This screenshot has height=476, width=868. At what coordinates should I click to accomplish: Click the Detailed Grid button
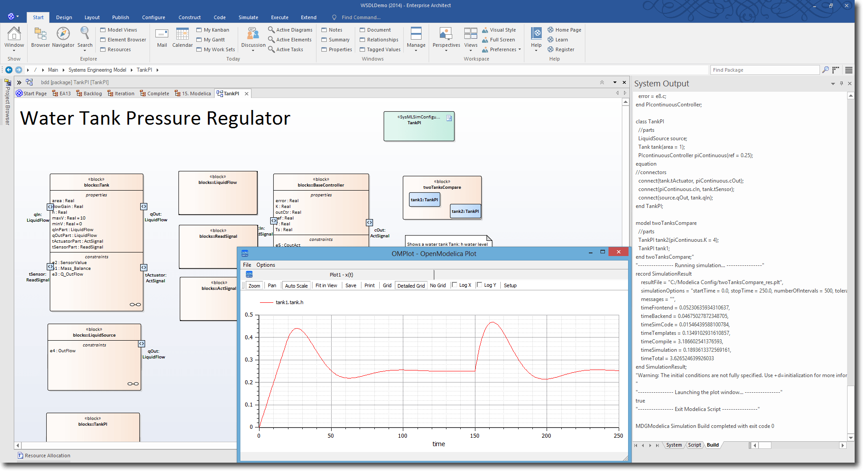tap(411, 285)
